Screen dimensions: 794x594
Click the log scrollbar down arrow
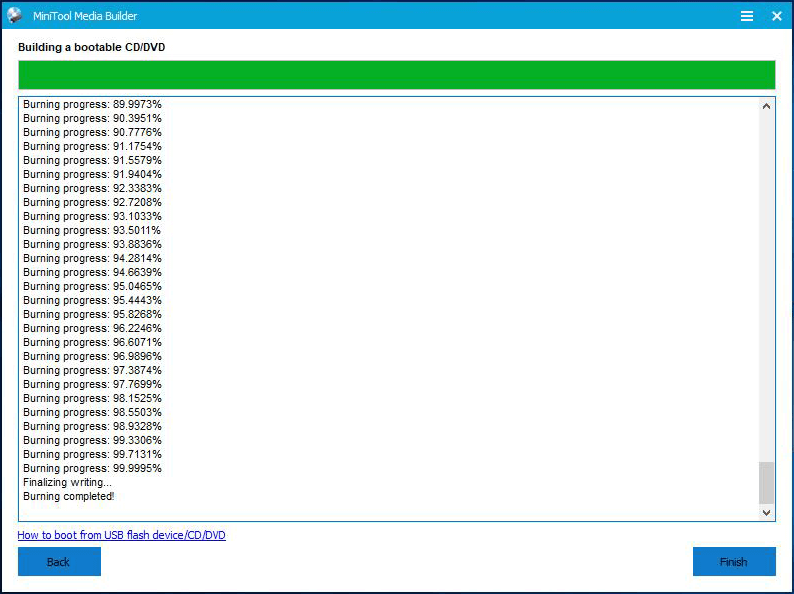(766, 512)
